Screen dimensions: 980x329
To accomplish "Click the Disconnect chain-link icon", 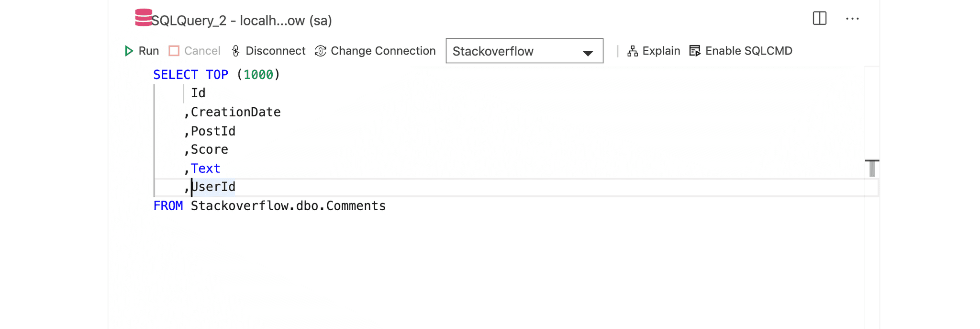I will tap(234, 50).
